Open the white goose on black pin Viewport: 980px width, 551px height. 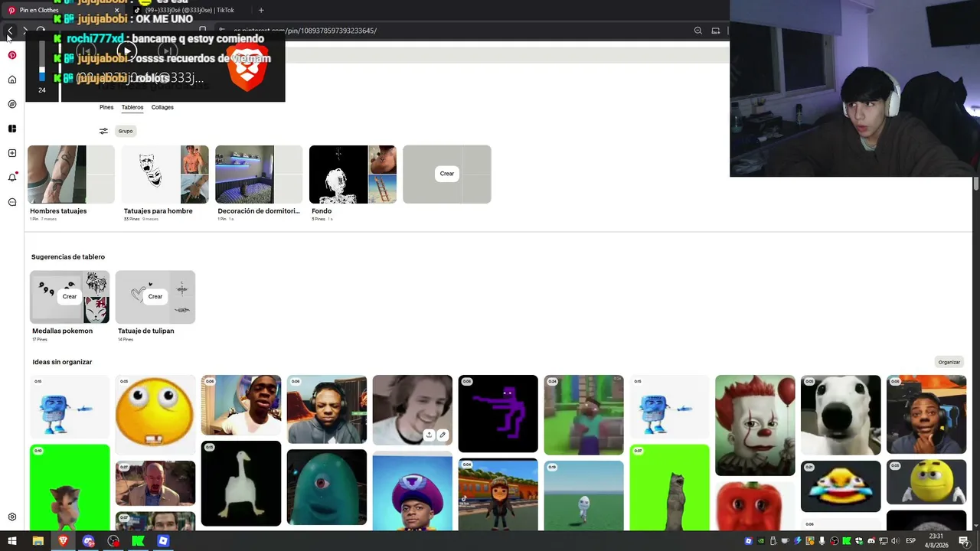[241, 484]
